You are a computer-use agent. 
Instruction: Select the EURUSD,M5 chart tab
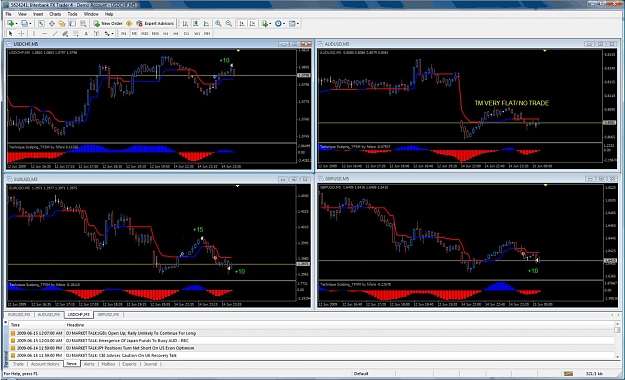tap(19, 315)
